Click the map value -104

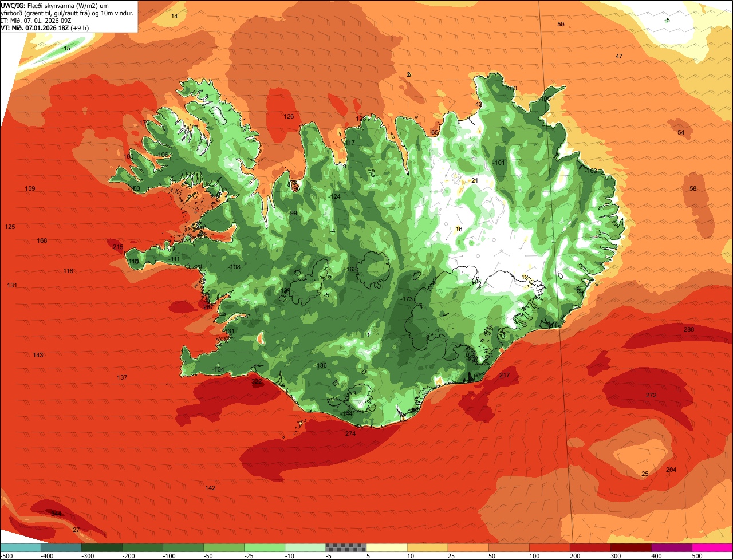point(218,370)
